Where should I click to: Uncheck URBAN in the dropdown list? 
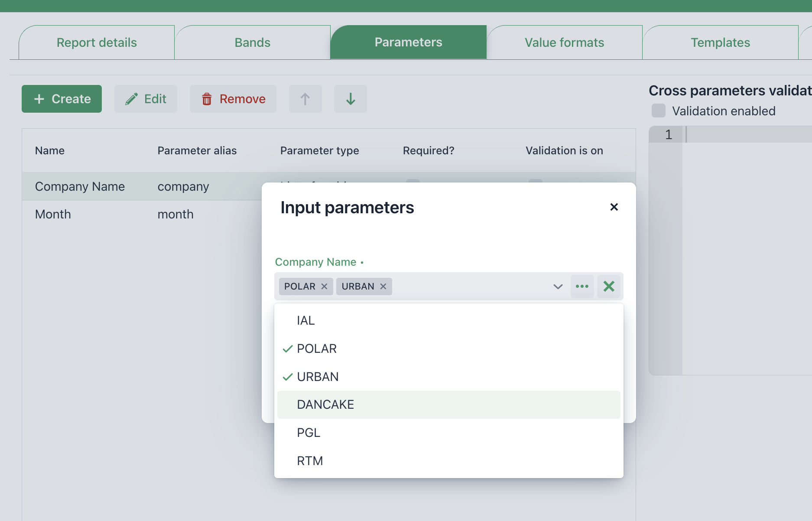(318, 377)
